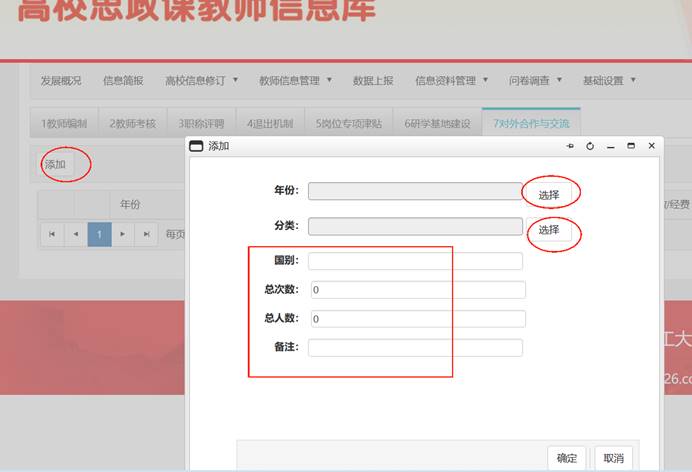This screenshot has height=472, width=692.
Task: Click the 选择 button next to 年份
Action: (549, 194)
